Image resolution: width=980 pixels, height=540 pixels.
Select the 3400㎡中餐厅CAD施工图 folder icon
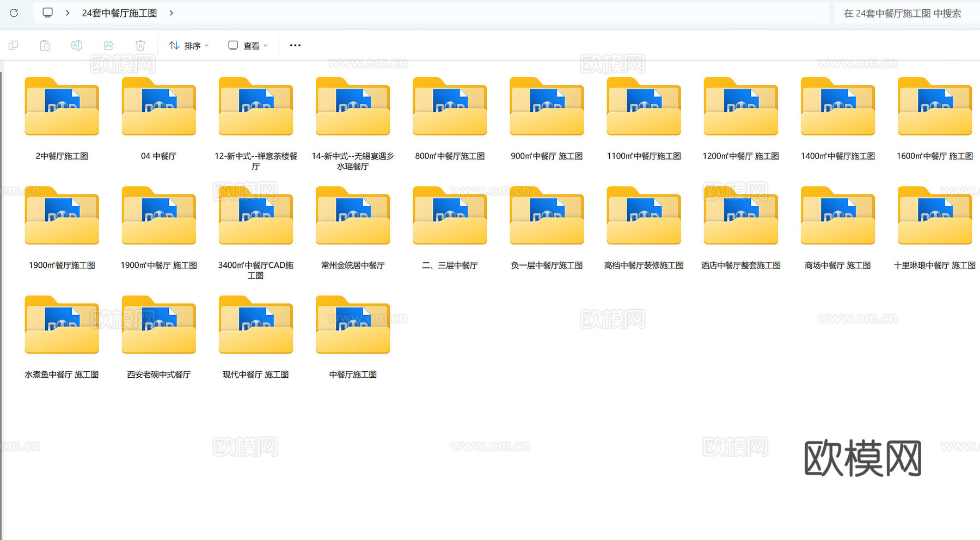(x=256, y=216)
